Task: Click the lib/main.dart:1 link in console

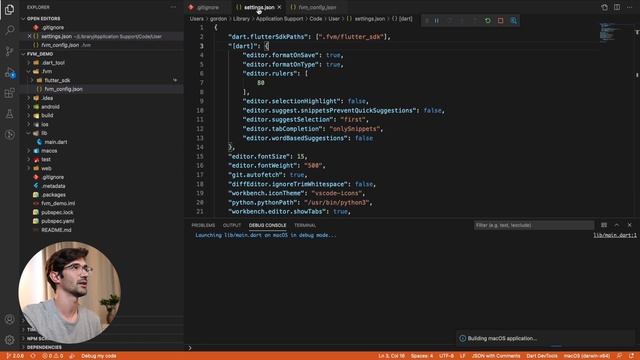Action: 615,235
